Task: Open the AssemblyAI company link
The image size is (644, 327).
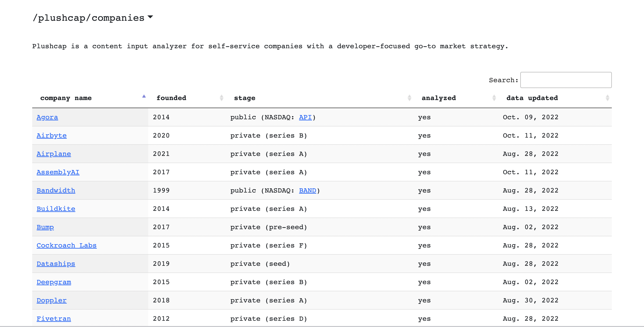Action: (58, 172)
